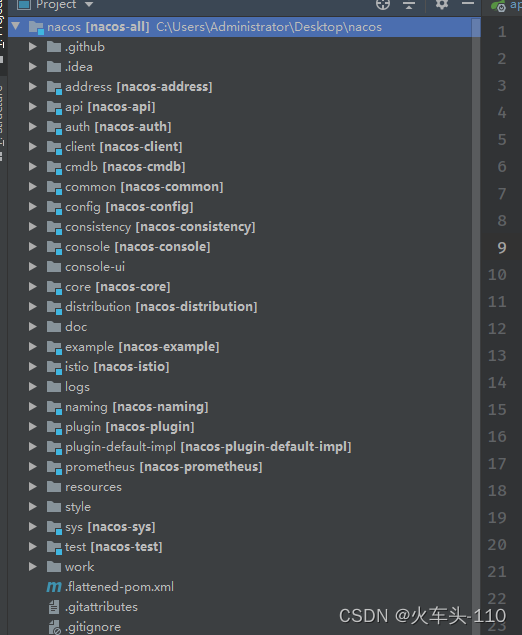The height and width of the screenshot is (635, 522).
Task: Expand the address module arrow
Action: coord(33,87)
